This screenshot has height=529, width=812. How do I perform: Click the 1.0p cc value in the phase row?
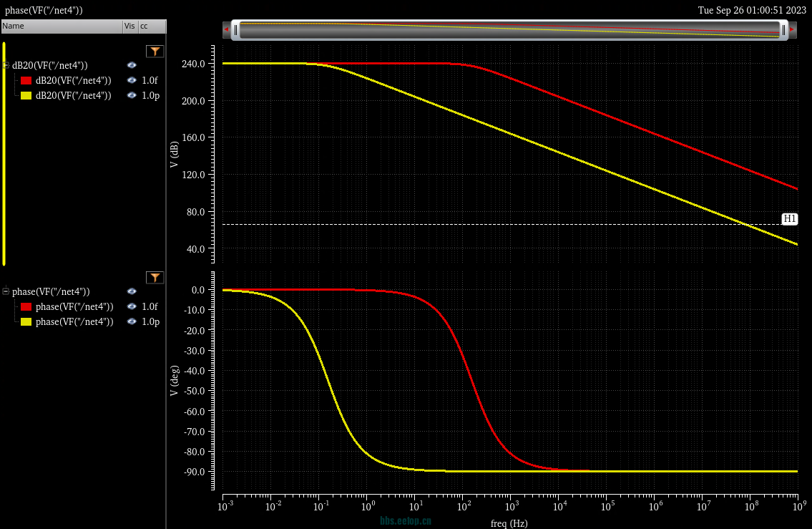pyautogui.click(x=151, y=321)
